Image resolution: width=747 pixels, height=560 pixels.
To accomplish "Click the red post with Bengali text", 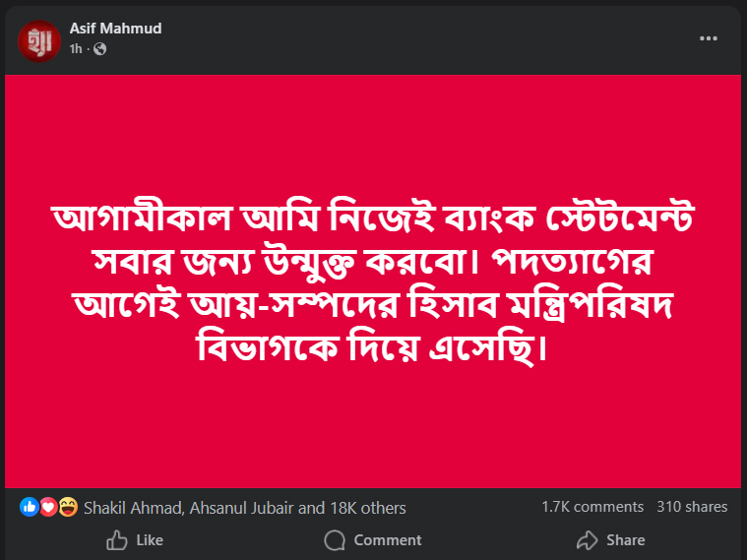I will (x=373, y=280).
